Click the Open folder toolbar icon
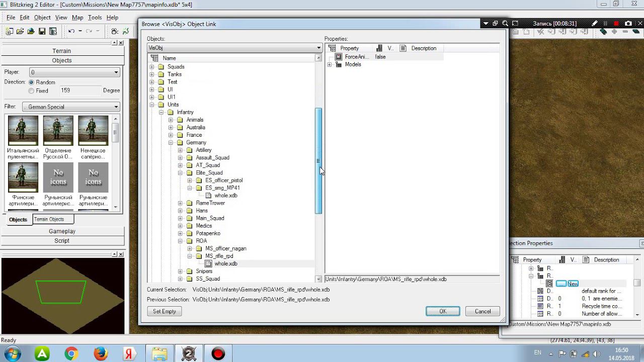This screenshot has height=362, width=644. coord(20,31)
